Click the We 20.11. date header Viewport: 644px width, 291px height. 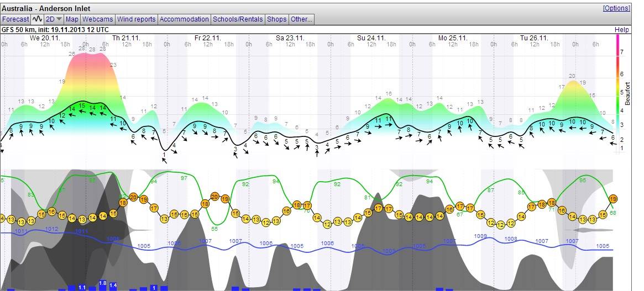[45, 38]
